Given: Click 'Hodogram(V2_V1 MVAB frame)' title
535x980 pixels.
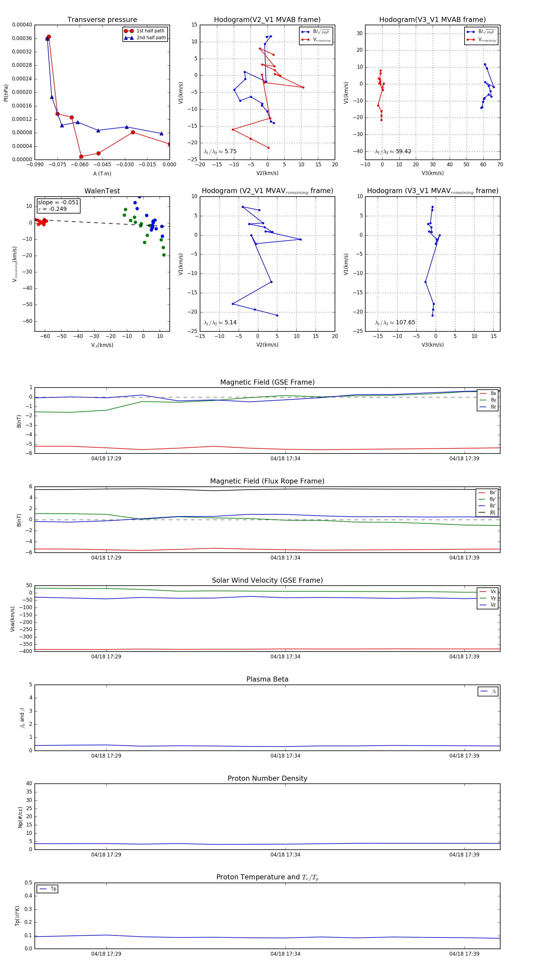Looking at the screenshot, I should pyautogui.click(x=267, y=20).
